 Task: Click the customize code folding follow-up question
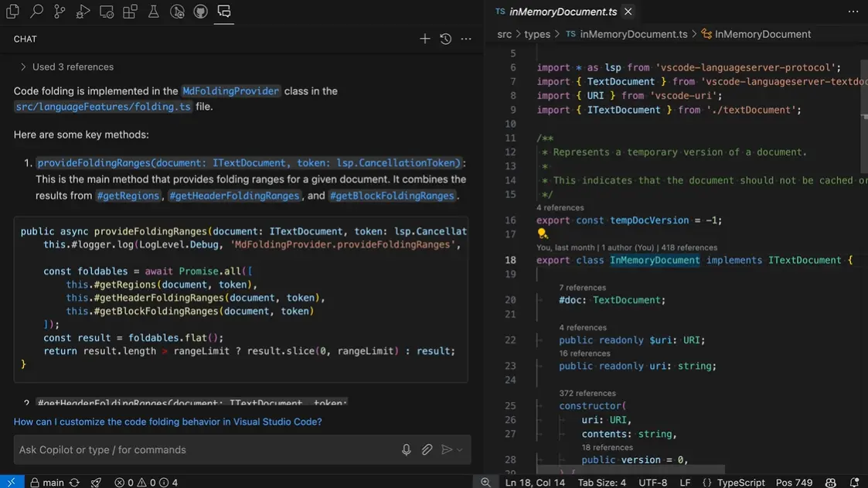coord(168,421)
